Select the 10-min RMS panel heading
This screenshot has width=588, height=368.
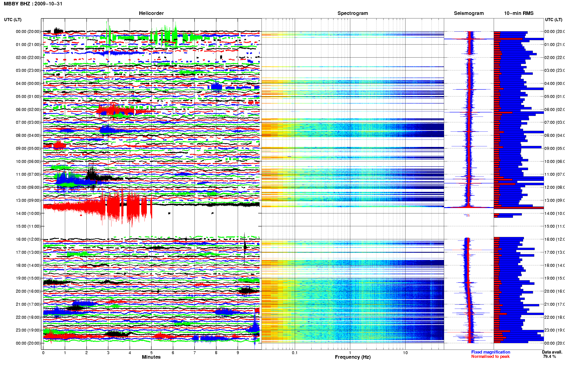(519, 13)
